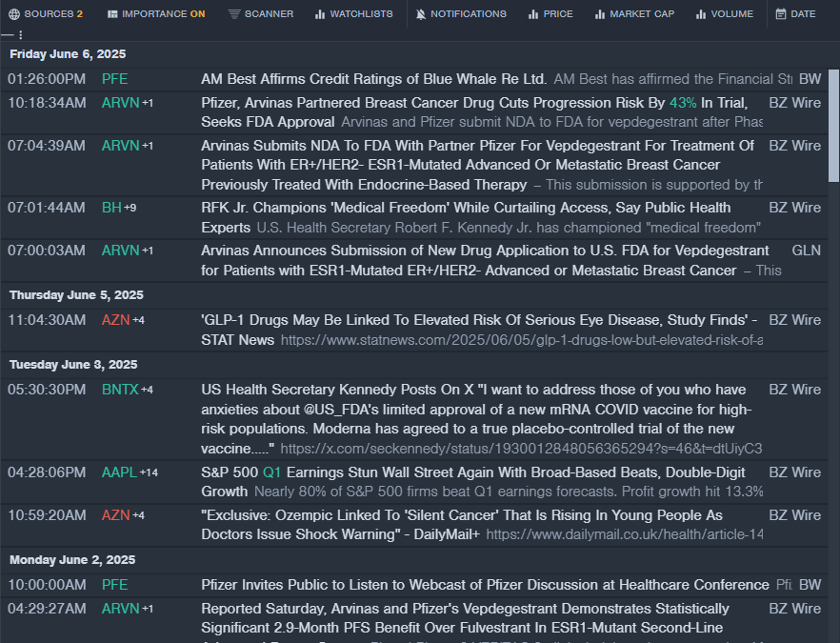The image size is (840, 643).
Task: Follow the dailymail.co.uk article link
Action: click(x=625, y=534)
